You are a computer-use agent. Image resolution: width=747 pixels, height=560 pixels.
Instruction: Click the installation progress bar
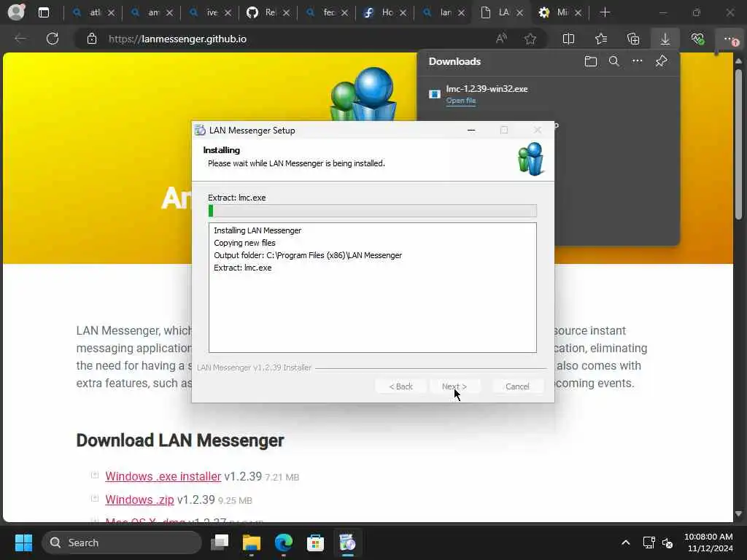(x=373, y=211)
